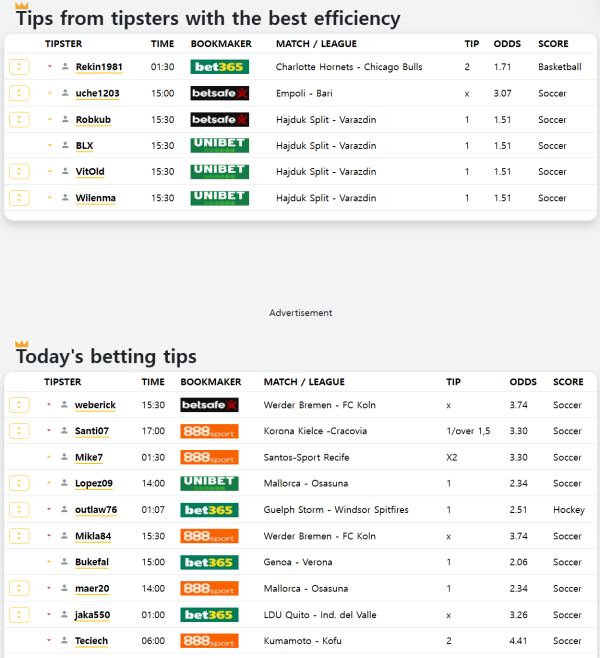Viewport: 600px width, 658px height.
Task: Click the bet365 logo in outlaw76's row
Action: click(209, 510)
